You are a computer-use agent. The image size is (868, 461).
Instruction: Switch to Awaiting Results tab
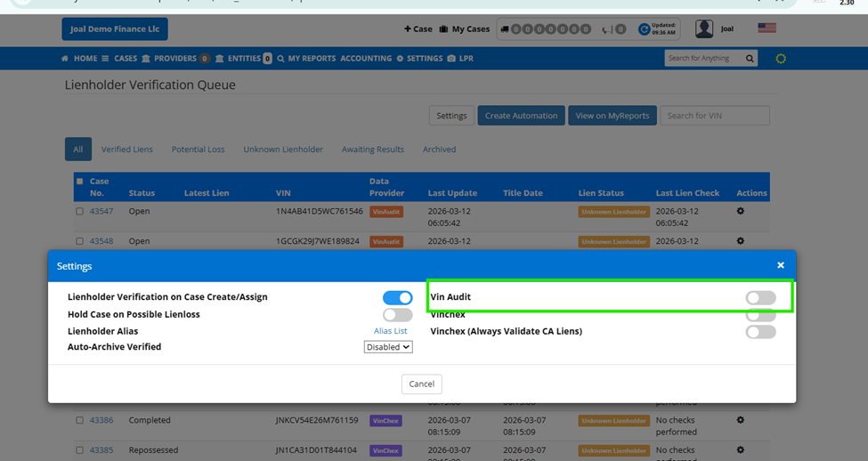tap(372, 150)
